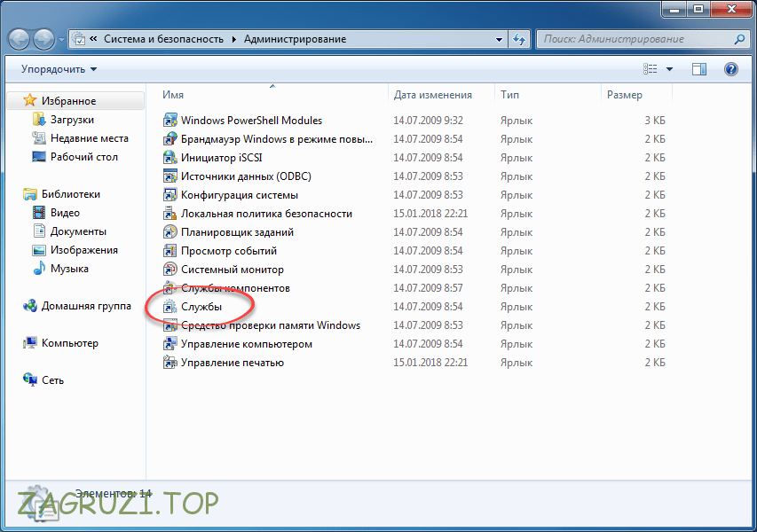Select the Службы gear icon
The width and height of the screenshot is (757, 532).
point(170,307)
